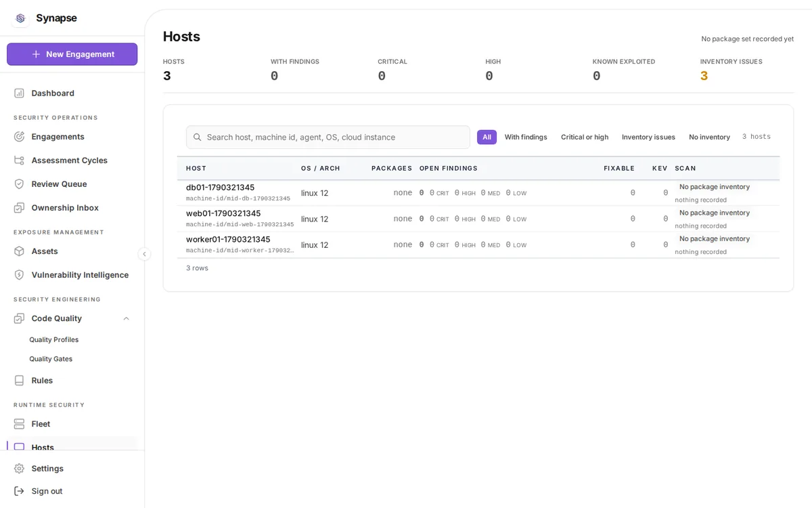Click the 3 hosts counter label

click(x=757, y=137)
